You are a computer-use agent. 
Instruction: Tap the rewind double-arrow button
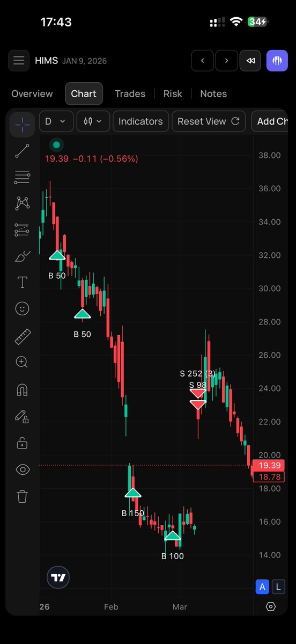click(x=250, y=61)
